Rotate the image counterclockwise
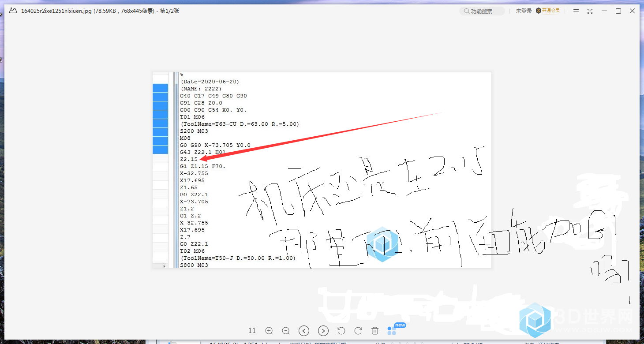This screenshot has width=644, height=344. pos(341,330)
